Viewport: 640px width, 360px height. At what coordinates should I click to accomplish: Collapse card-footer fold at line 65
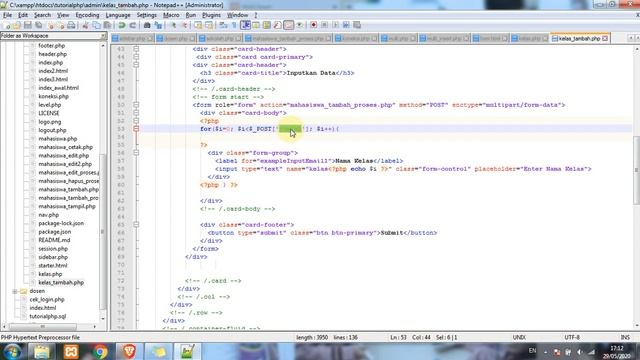click(136, 224)
